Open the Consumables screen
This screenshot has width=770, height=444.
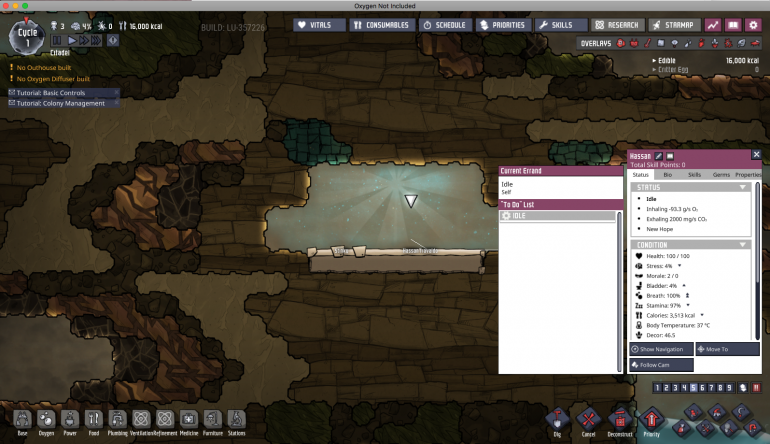tap(382, 25)
